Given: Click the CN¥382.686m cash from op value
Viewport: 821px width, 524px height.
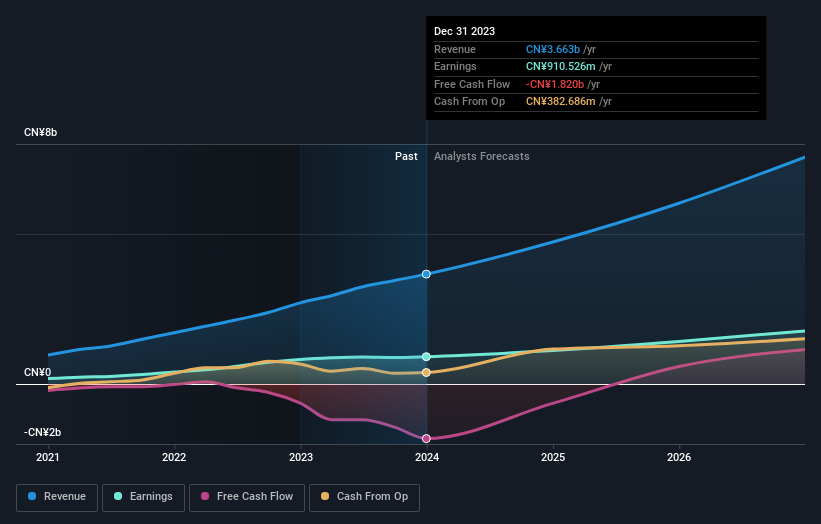Looking at the screenshot, I should [561, 102].
